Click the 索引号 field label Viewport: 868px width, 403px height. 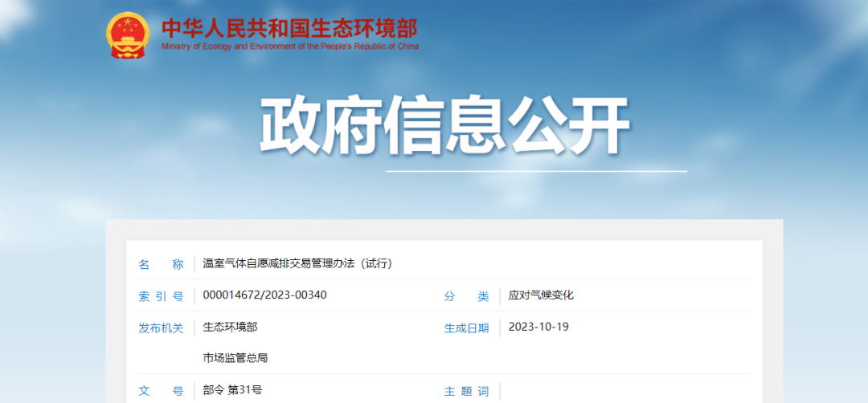pos(161,296)
